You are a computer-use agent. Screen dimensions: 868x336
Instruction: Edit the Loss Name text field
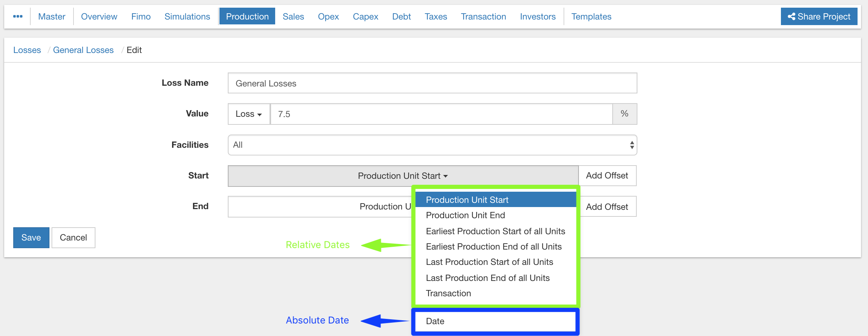pyautogui.click(x=432, y=83)
